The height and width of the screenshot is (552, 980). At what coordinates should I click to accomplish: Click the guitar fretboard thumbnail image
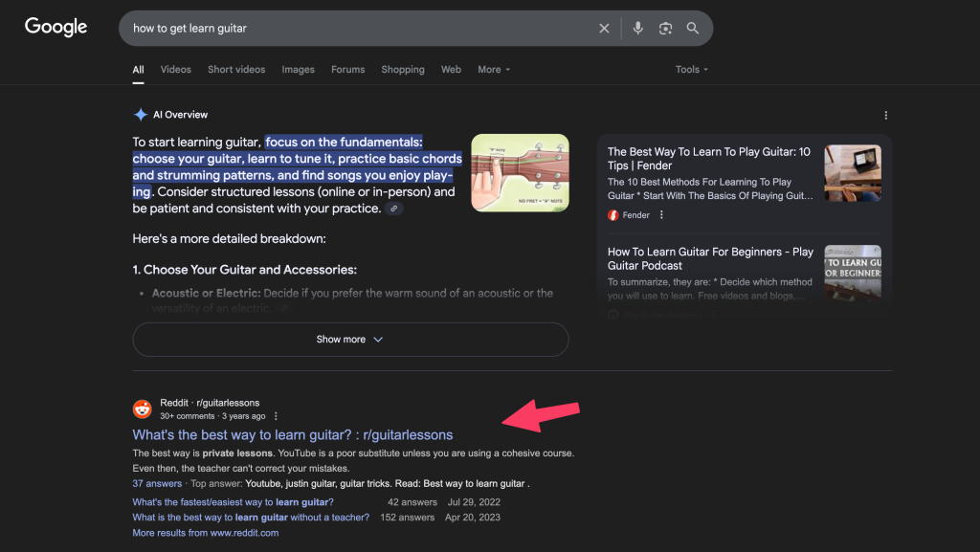point(520,173)
